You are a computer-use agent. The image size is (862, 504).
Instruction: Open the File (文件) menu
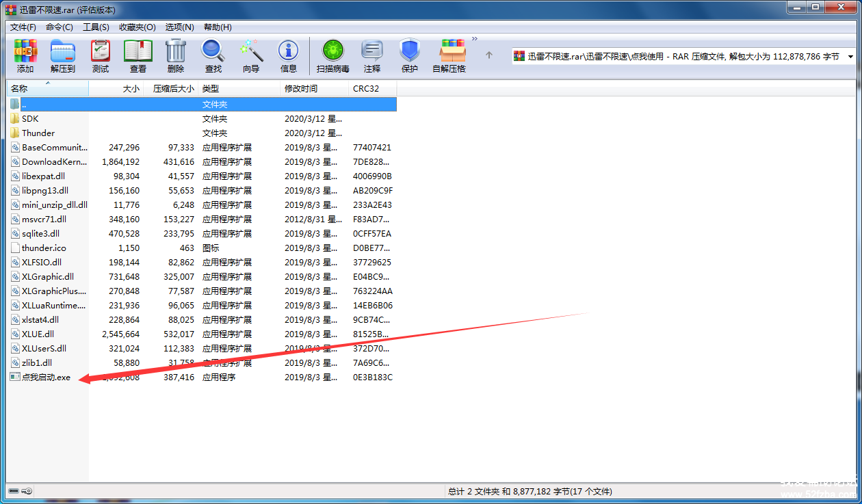pyautogui.click(x=23, y=27)
